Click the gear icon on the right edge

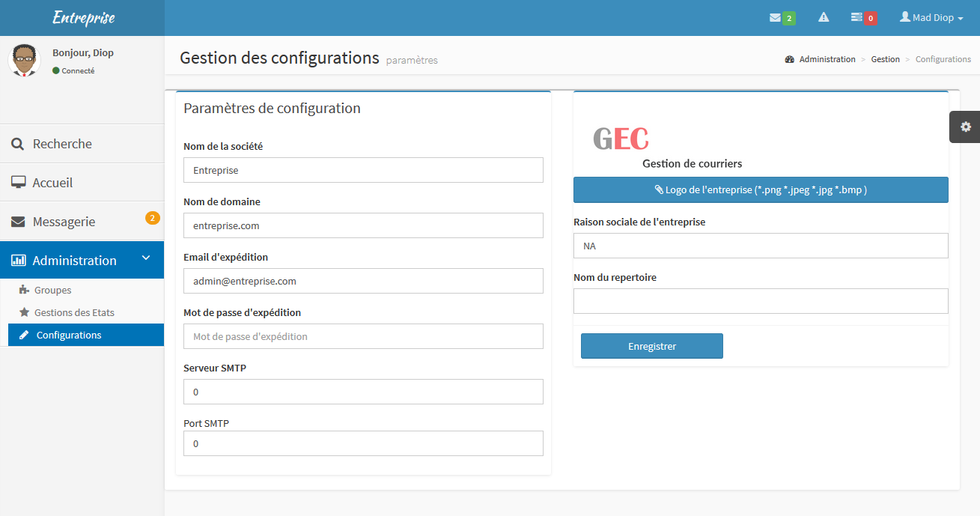(965, 127)
